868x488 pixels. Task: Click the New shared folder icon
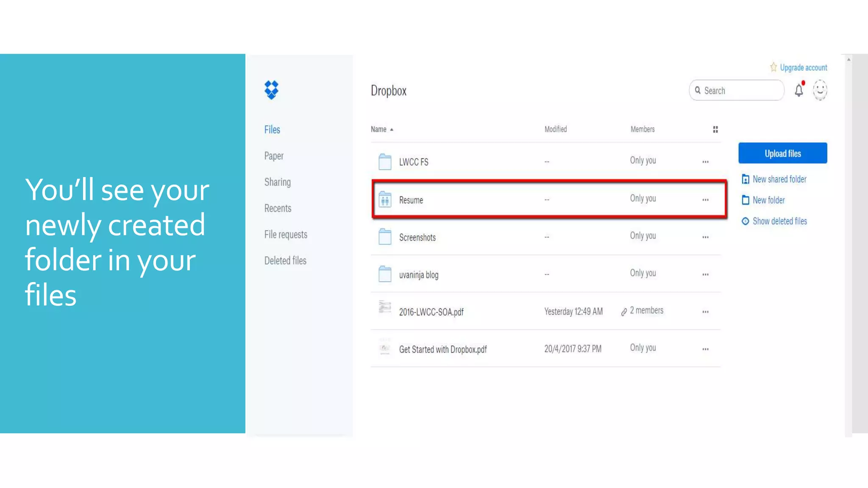pos(746,179)
